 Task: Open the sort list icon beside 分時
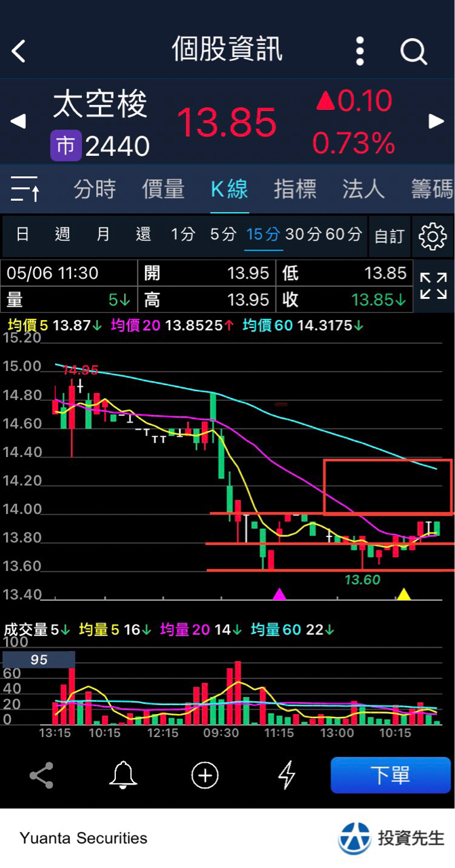tap(26, 189)
